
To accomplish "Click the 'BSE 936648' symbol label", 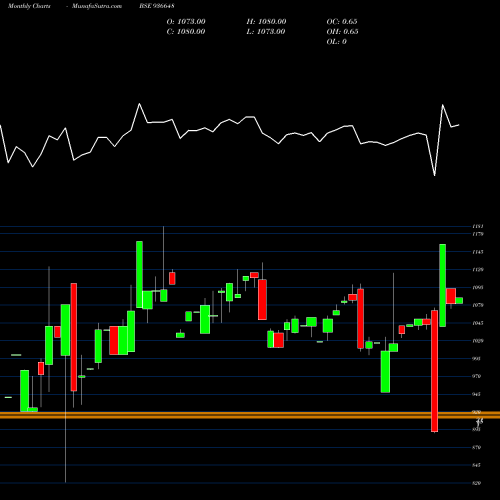I will point(157,6).
